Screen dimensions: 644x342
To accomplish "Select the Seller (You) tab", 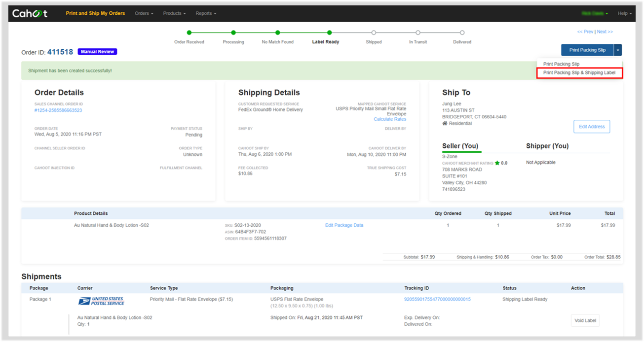I will click(460, 146).
